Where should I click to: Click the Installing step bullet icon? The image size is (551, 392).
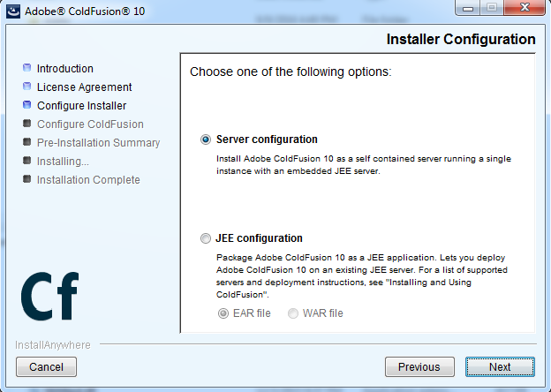coord(27,161)
